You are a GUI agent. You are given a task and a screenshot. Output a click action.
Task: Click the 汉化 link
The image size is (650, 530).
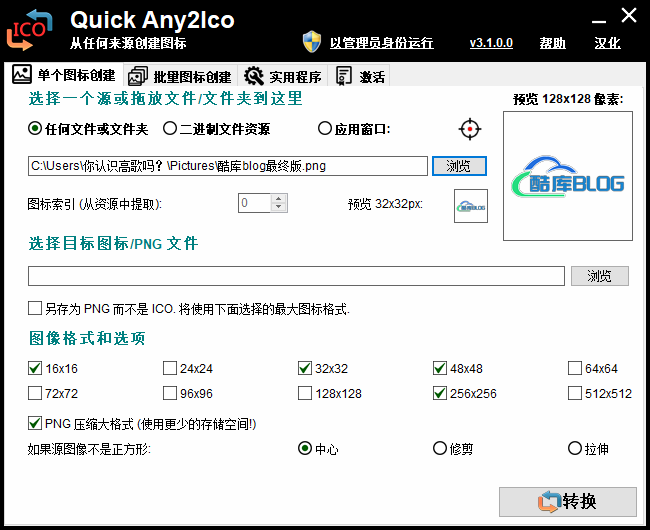pyautogui.click(x=607, y=43)
